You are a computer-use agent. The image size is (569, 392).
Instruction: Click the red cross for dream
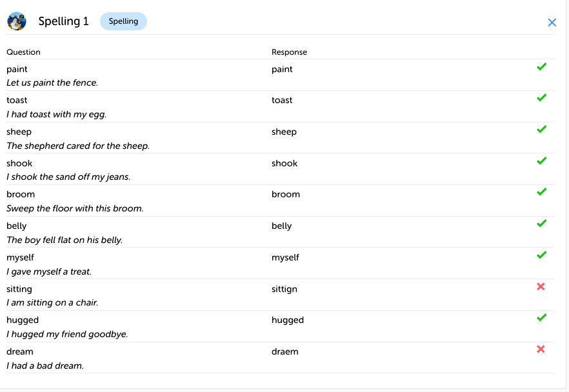point(541,349)
